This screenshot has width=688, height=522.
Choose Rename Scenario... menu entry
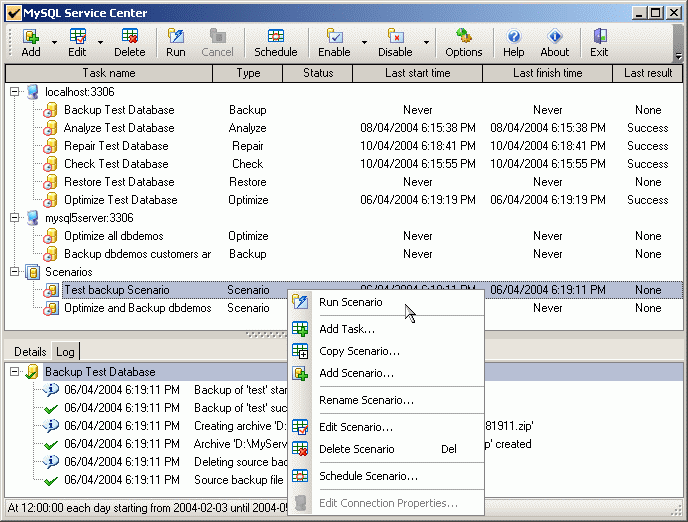point(388,400)
